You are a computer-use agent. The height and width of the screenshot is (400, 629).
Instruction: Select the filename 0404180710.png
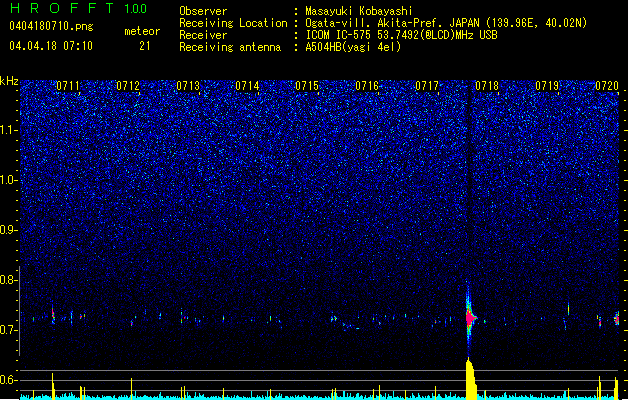(51, 27)
